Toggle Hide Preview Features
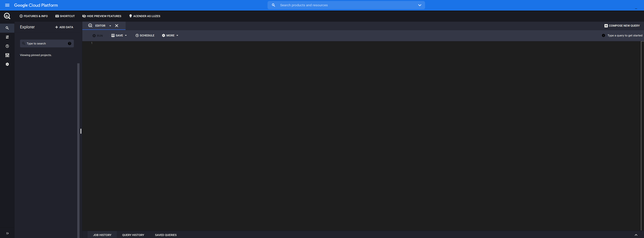This screenshot has width=644, height=238. [101, 16]
